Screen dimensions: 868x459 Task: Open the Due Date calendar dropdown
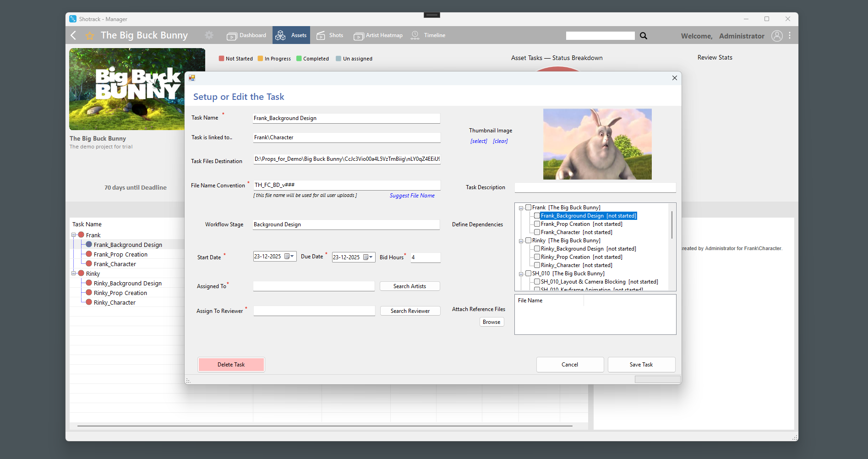point(370,257)
